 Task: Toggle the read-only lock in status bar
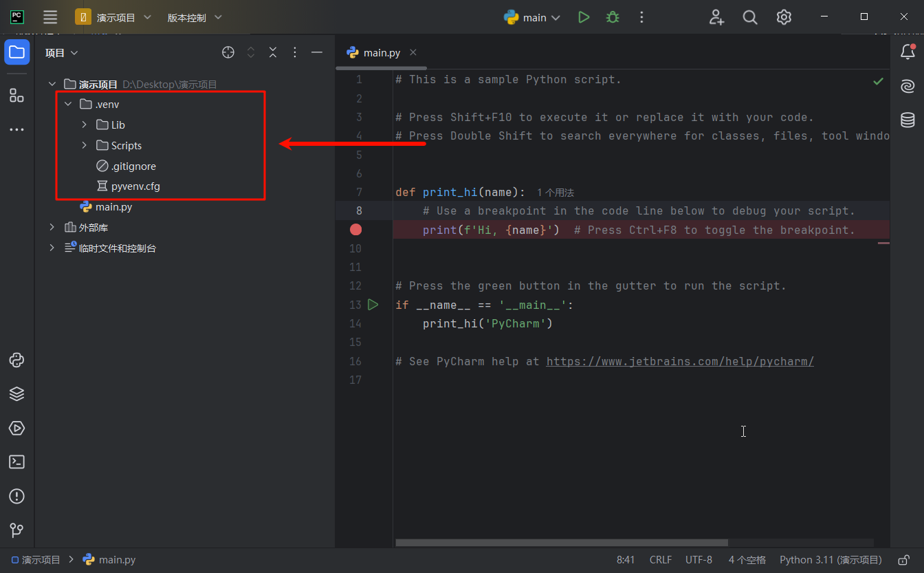[905, 560]
